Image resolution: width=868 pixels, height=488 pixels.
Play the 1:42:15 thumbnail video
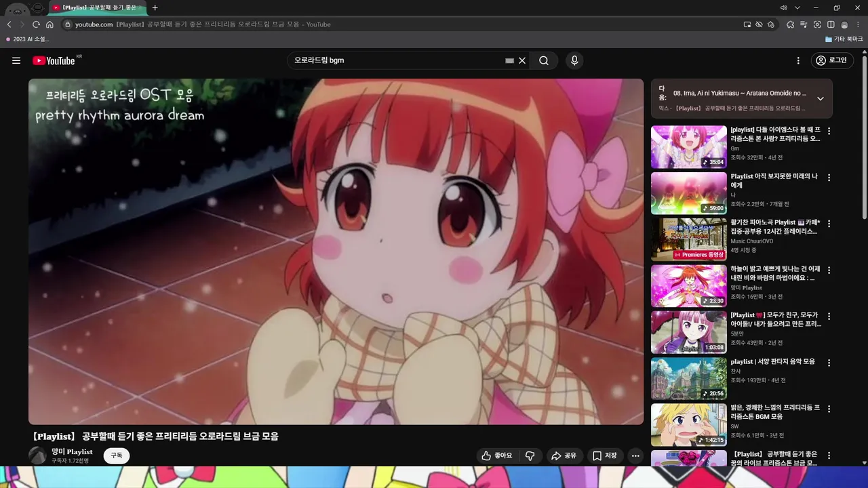click(689, 425)
